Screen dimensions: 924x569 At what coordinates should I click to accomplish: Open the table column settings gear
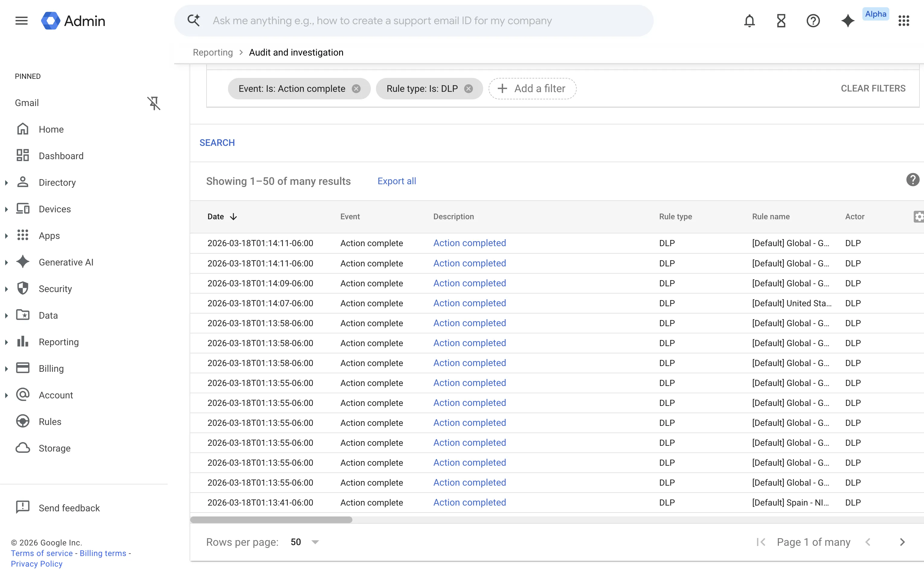pos(919,217)
